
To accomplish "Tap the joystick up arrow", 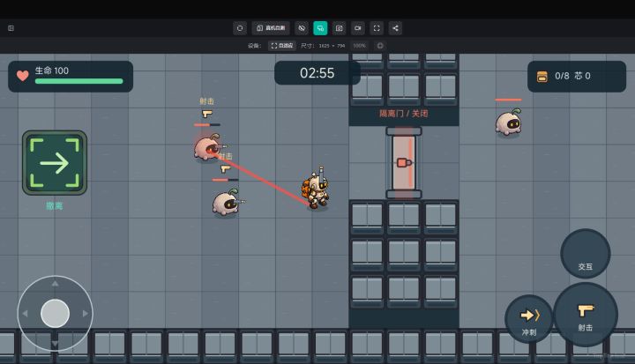I will coord(55,284).
